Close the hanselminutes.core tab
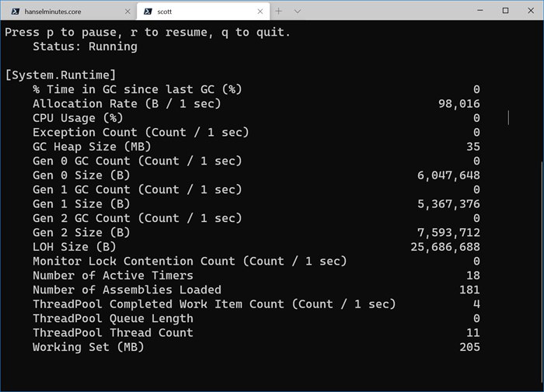The height and width of the screenshot is (392, 544). pos(127,12)
